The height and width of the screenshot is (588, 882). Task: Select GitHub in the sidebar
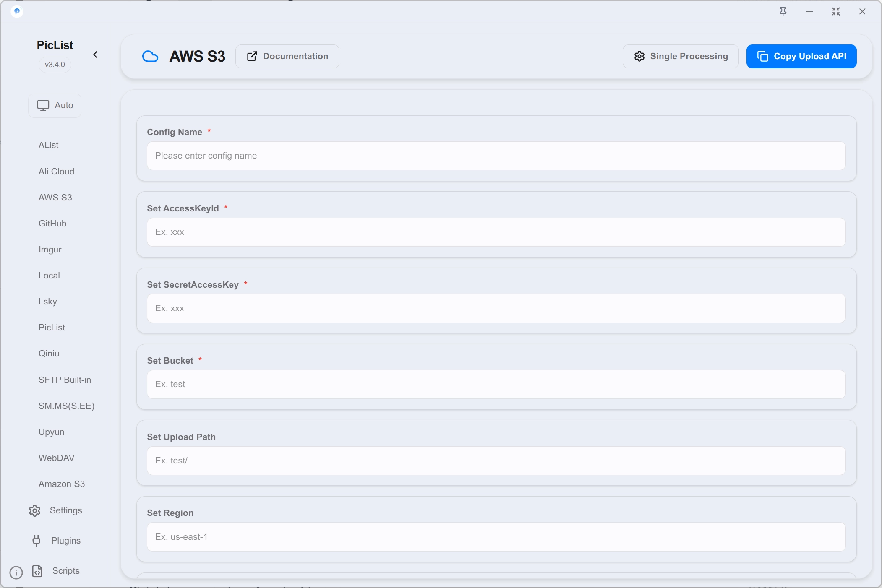(52, 224)
